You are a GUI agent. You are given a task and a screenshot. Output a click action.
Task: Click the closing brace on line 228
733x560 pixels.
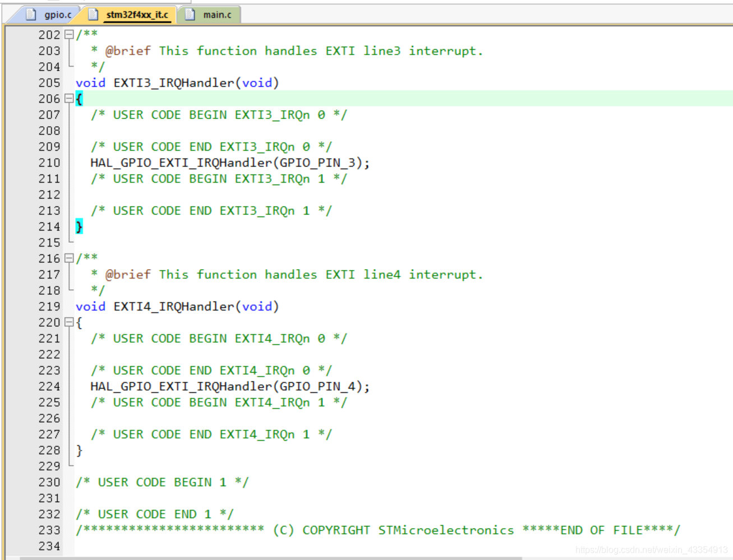79,450
